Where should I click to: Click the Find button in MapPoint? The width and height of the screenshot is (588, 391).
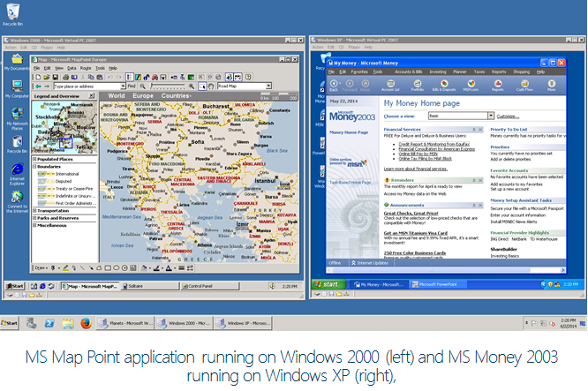coord(132,86)
